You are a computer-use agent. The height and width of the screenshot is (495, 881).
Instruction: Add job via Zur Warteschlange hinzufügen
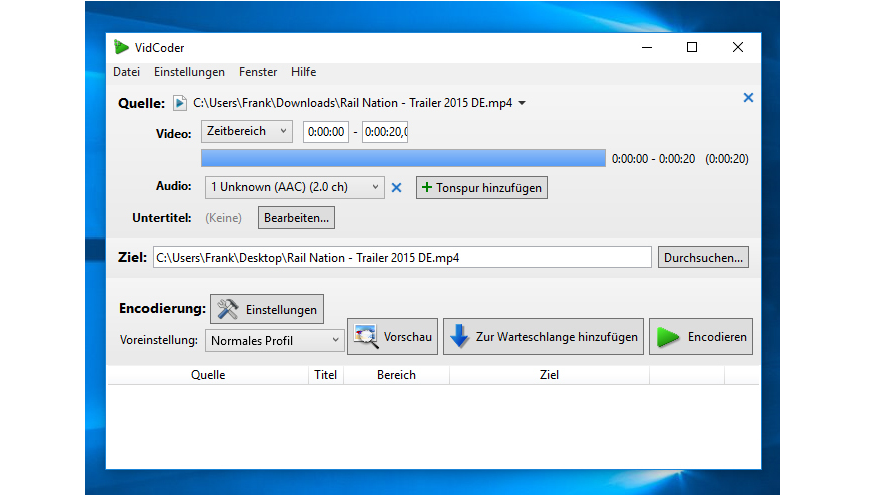pos(543,337)
